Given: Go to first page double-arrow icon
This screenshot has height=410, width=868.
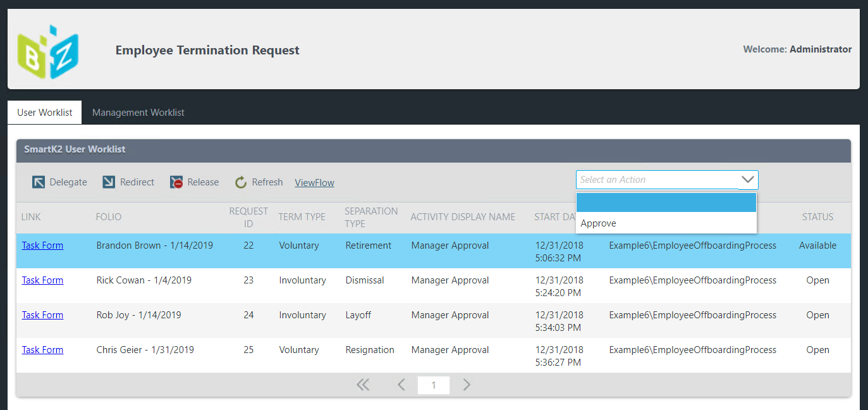Looking at the screenshot, I should (363, 385).
